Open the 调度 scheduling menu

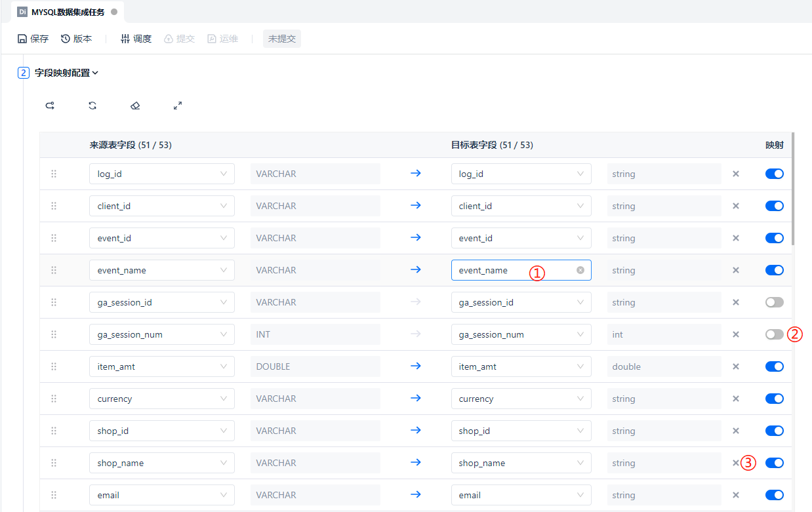[136, 39]
